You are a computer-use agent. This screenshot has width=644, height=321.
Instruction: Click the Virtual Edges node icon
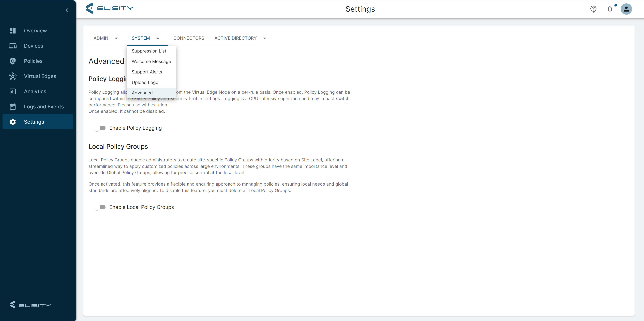tap(13, 76)
